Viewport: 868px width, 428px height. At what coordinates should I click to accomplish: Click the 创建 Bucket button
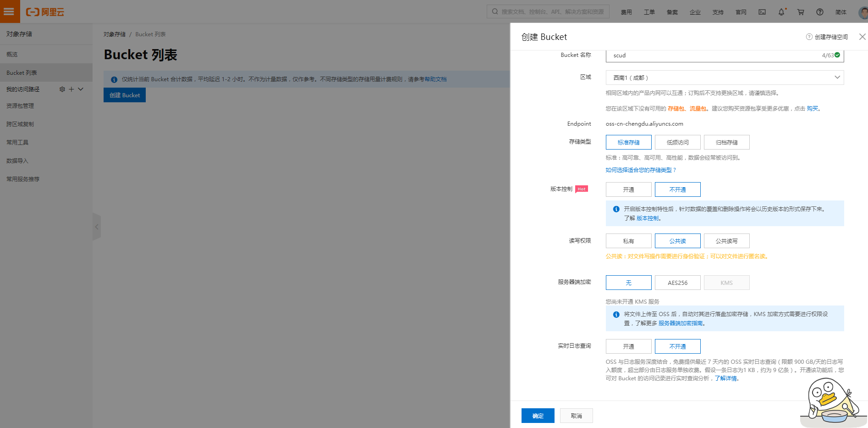pyautogui.click(x=124, y=95)
